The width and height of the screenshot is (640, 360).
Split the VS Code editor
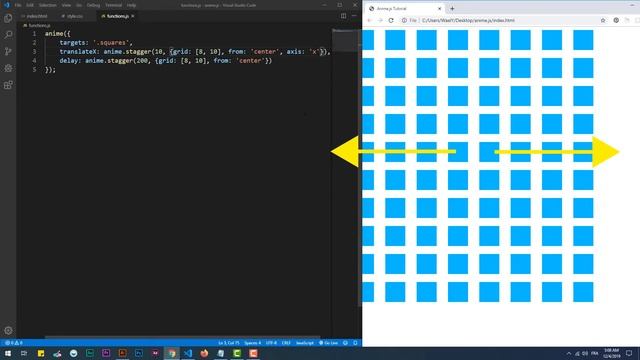coord(343,16)
